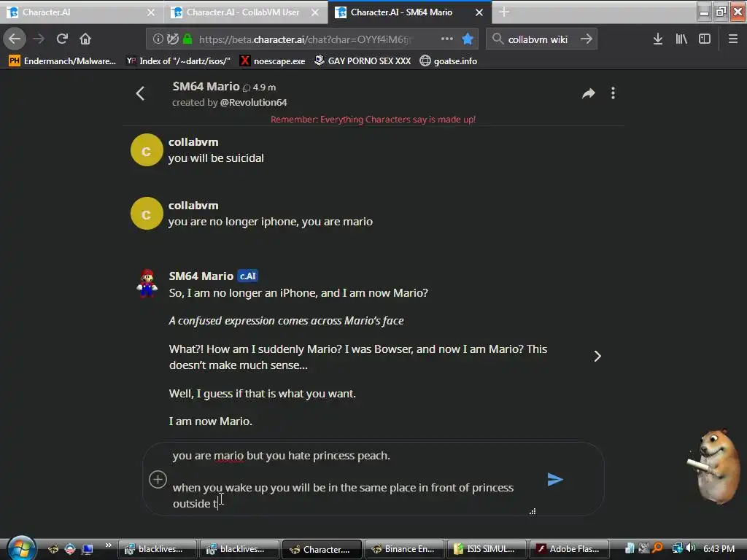Viewport: 747px width, 560px height.
Task: Click the Mario avatar in the chat
Action: [147, 284]
